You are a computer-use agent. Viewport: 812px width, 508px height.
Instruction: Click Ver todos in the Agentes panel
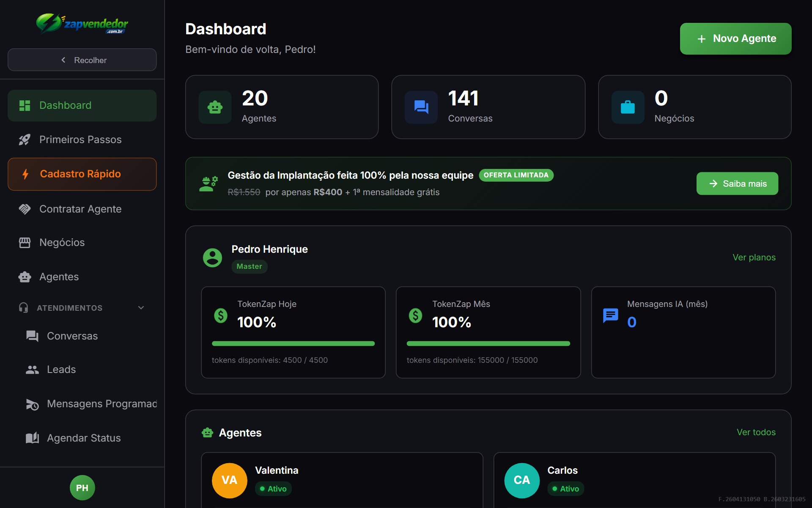[x=756, y=432]
